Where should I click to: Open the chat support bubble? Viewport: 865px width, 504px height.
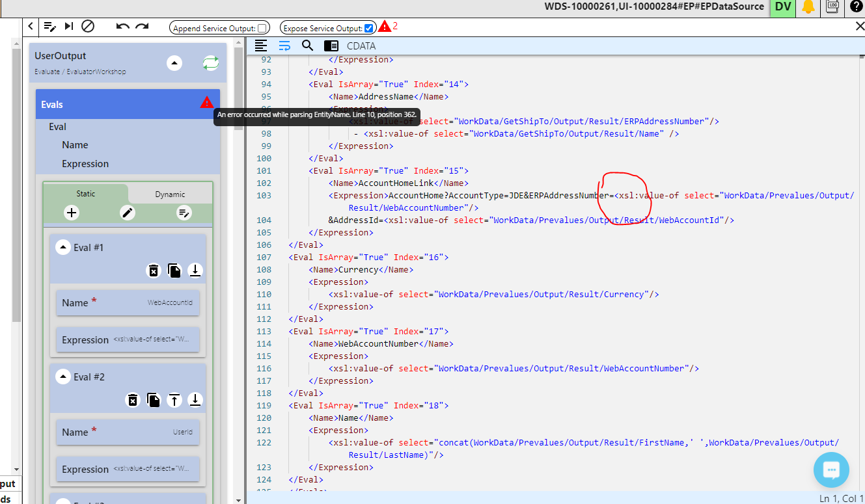click(831, 470)
